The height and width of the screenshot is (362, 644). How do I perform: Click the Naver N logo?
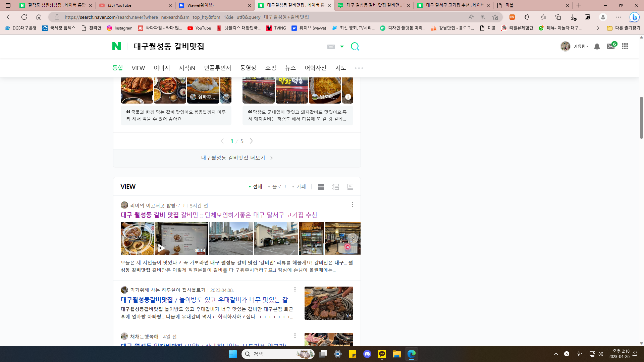click(x=116, y=47)
